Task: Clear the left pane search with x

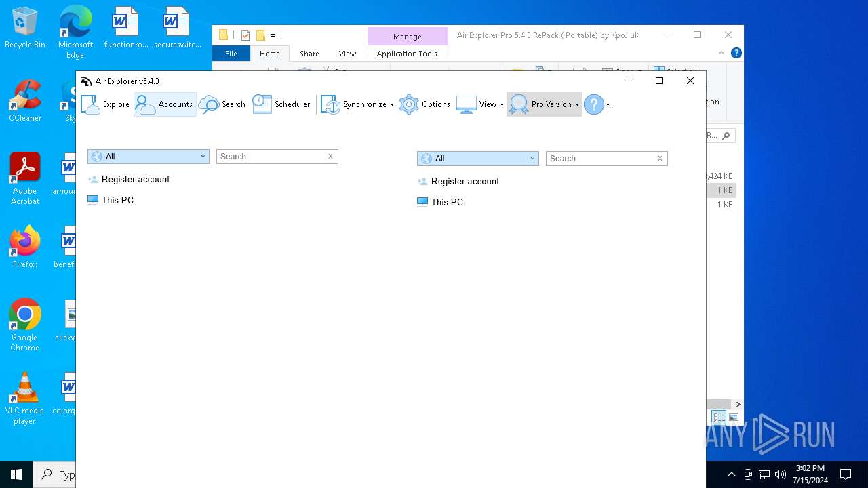Action: tap(330, 157)
